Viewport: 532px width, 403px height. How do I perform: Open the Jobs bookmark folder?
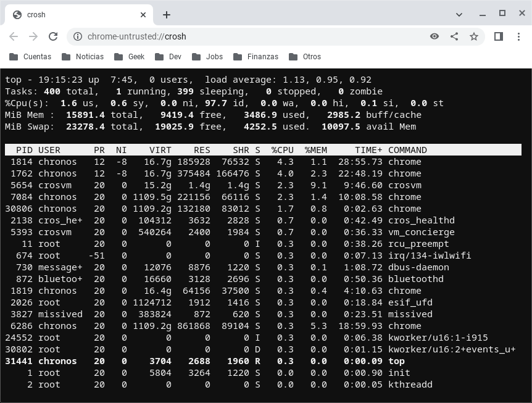click(x=208, y=57)
